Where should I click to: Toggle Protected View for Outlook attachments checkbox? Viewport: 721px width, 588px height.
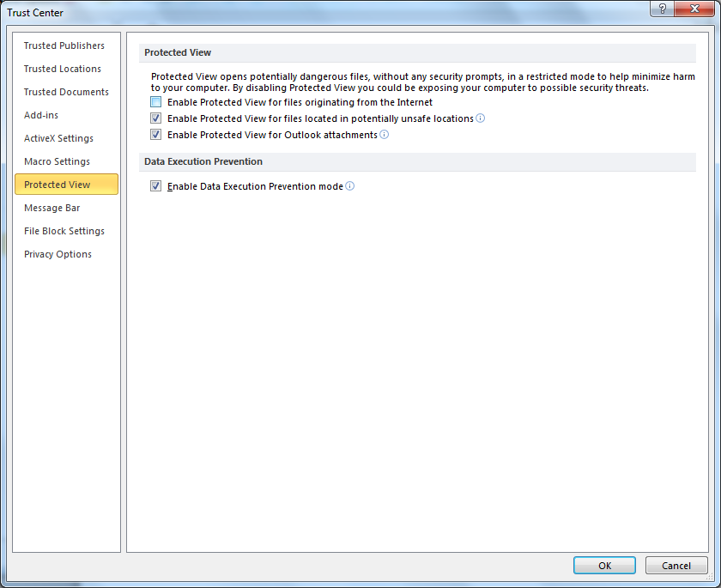pyautogui.click(x=156, y=135)
